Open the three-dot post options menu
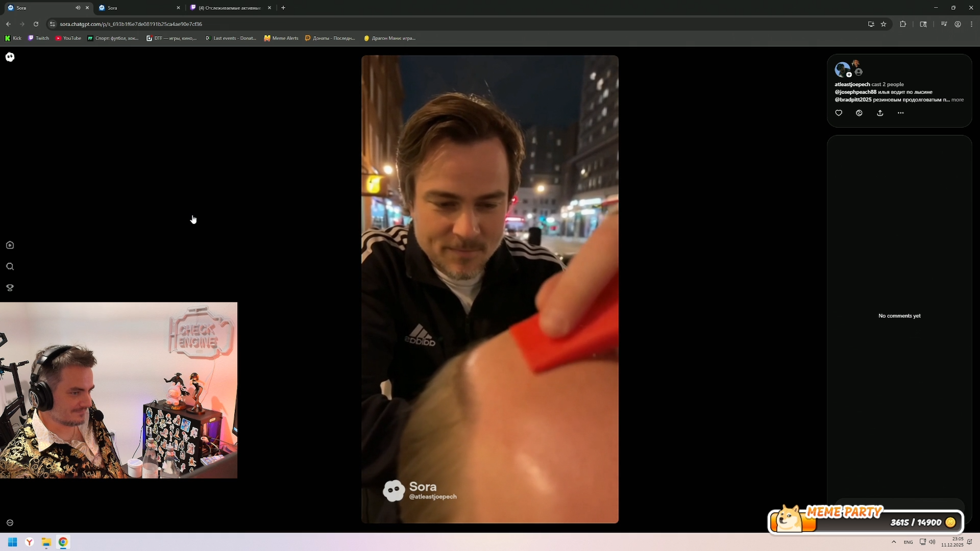980x551 pixels. coord(900,113)
